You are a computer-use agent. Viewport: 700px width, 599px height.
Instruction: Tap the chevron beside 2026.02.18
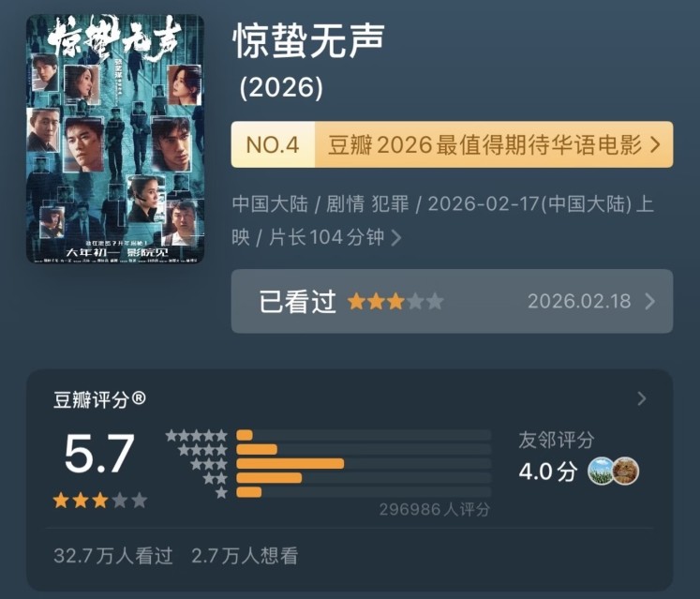(x=650, y=302)
